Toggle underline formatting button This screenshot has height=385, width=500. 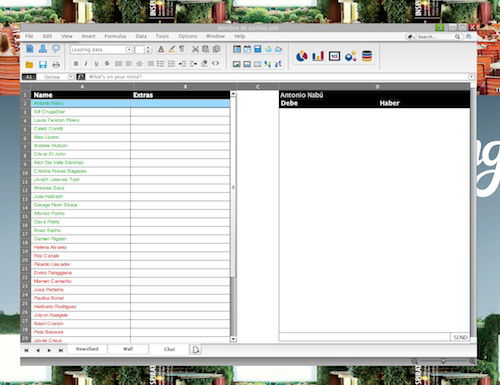pyautogui.click(x=96, y=63)
